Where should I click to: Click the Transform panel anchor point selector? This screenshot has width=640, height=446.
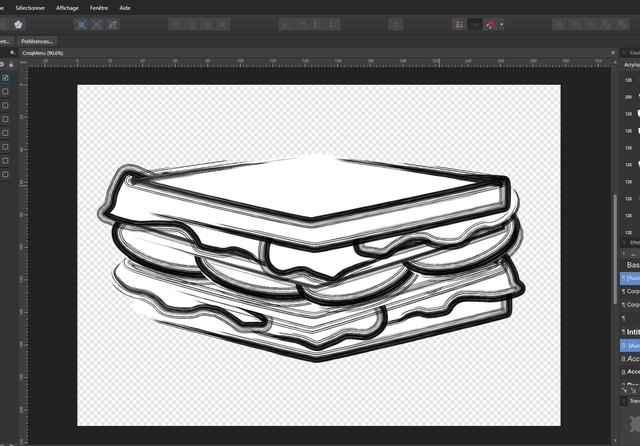(x=635, y=424)
